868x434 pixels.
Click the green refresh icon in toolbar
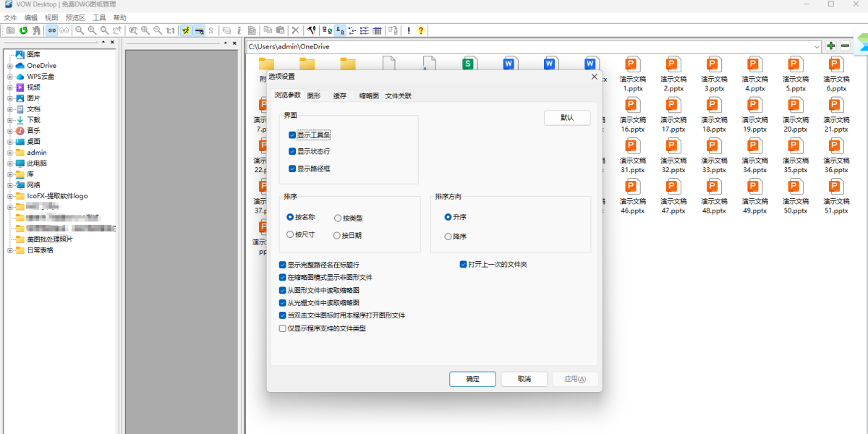[x=23, y=30]
